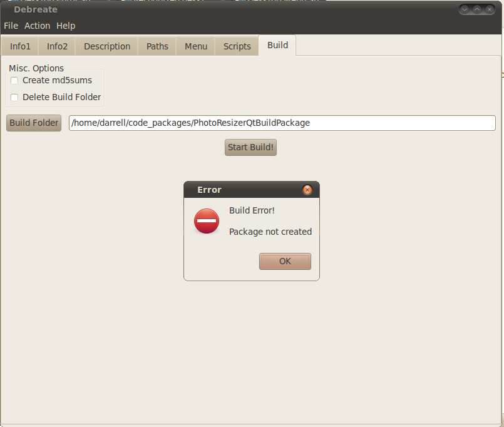Screen dimensions: 504x427
Task: Open the Action menu
Action: coord(37,26)
